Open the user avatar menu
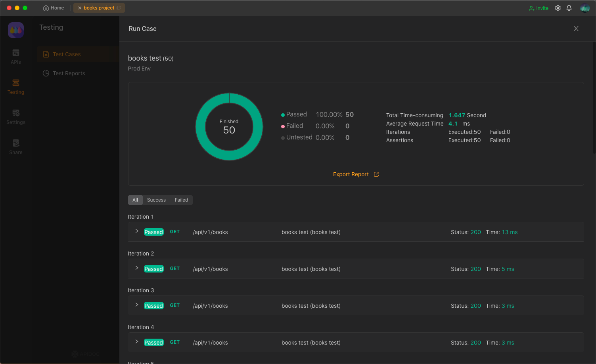This screenshot has width=596, height=364. [585, 8]
